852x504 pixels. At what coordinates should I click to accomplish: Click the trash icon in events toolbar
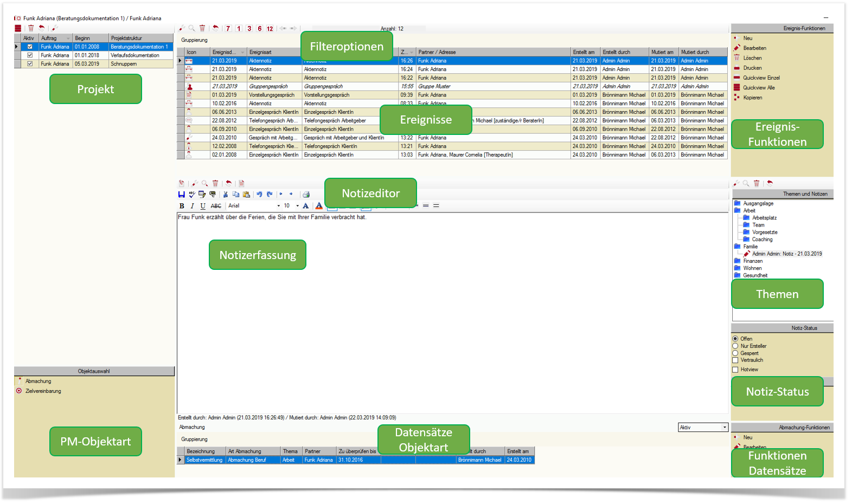[x=202, y=28]
